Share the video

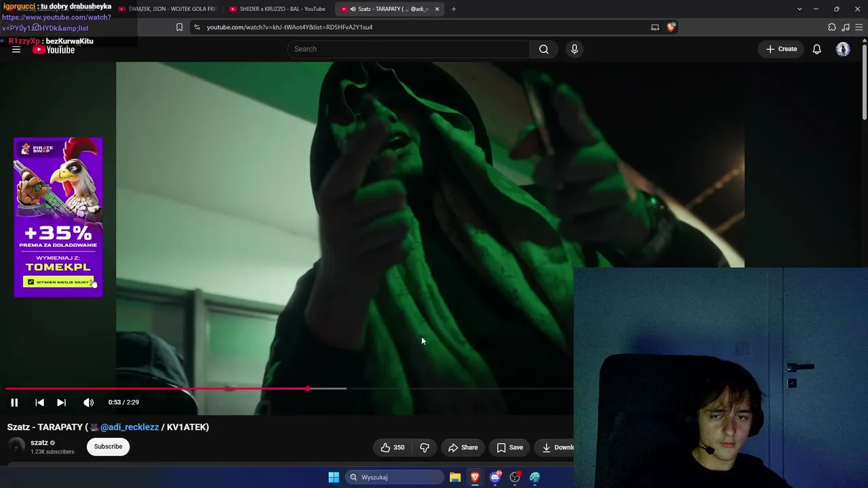click(x=463, y=447)
